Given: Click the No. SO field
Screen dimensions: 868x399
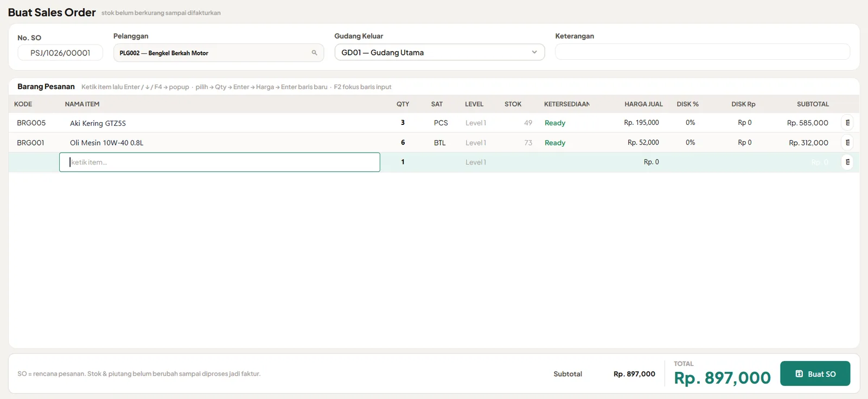Looking at the screenshot, I should (x=60, y=53).
